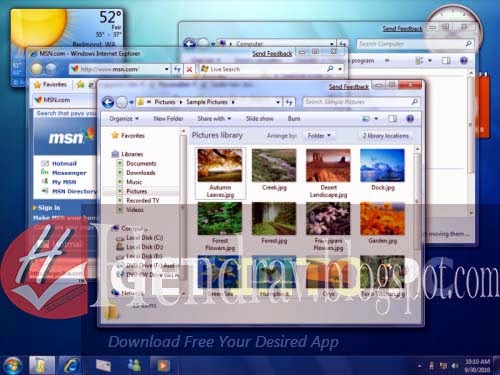
Task: Open the Start orb on taskbar
Action: click(x=12, y=366)
